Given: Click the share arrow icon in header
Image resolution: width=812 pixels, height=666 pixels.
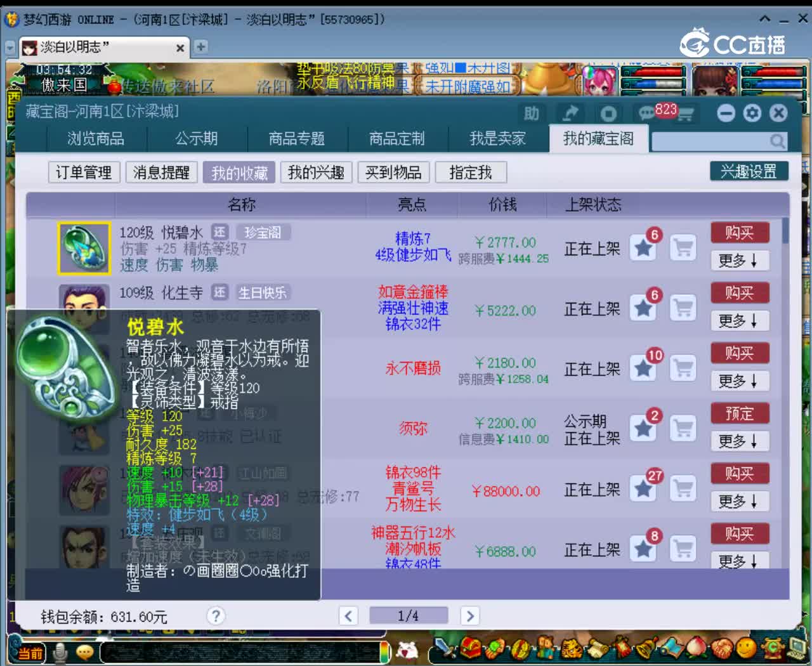Looking at the screenshot, I should (x=570, y=114).
